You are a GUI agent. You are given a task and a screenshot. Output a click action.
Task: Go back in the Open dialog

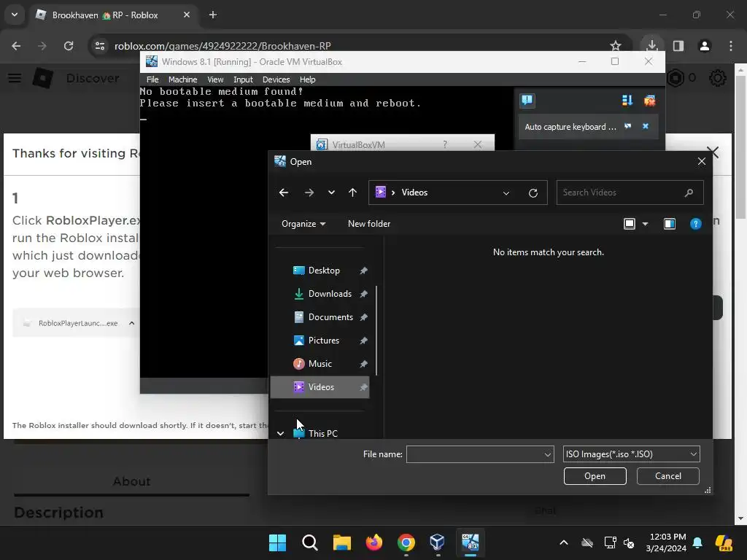[x=284, y=192]
